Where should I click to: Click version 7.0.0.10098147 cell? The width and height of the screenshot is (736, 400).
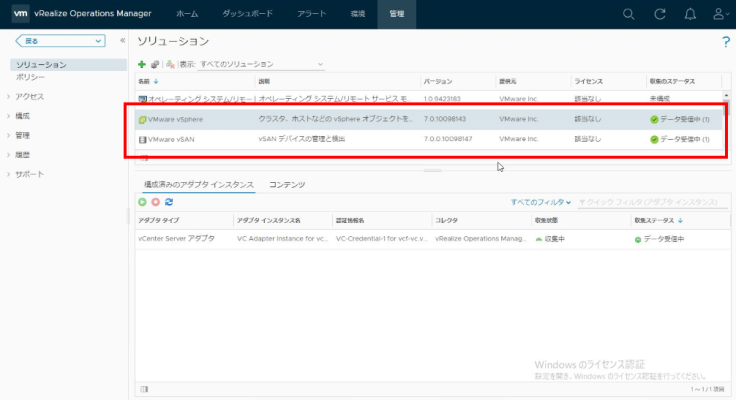point(448,139)
